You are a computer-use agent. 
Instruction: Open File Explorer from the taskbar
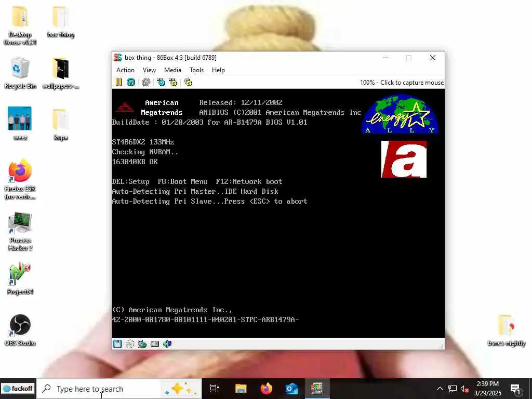[x=241, y=389]
